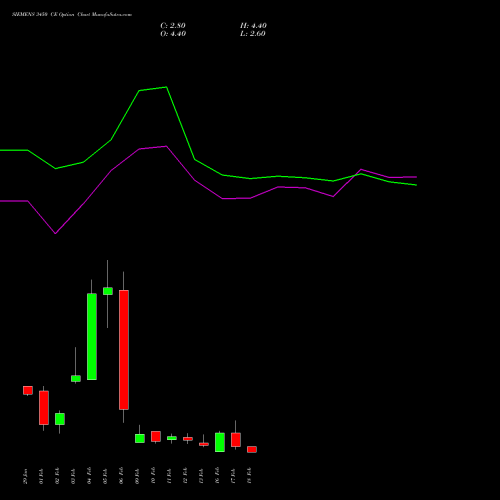Click the red candlestick for 10 Feb
Image resolution: width=500 pixels, height=500 pixels.
coord(156,436)
